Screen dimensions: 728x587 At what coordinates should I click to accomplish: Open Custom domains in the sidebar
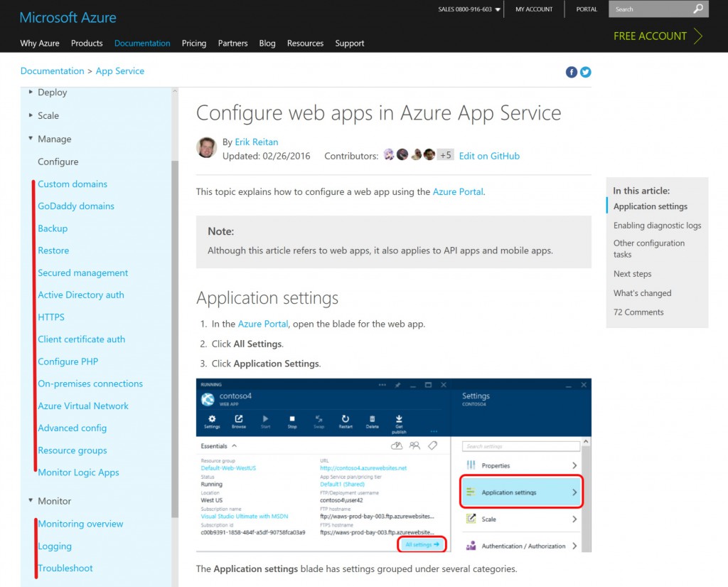[x=73, y=184]
